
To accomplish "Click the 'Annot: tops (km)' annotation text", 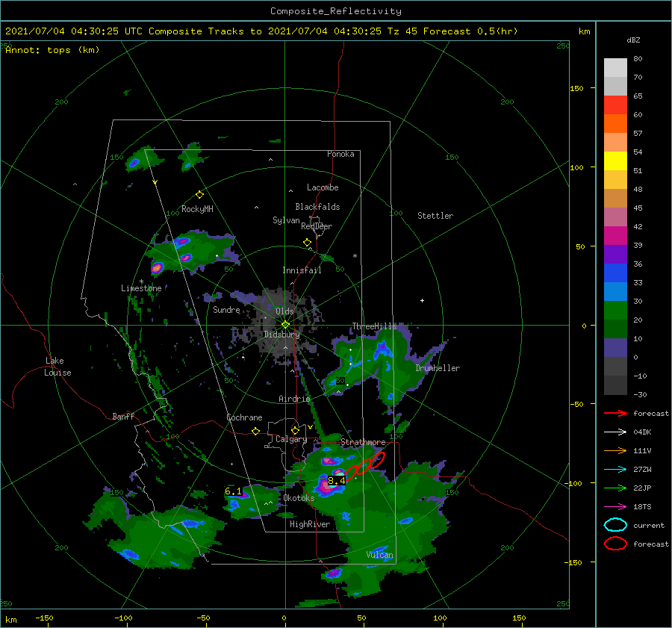I will point(52,50).
